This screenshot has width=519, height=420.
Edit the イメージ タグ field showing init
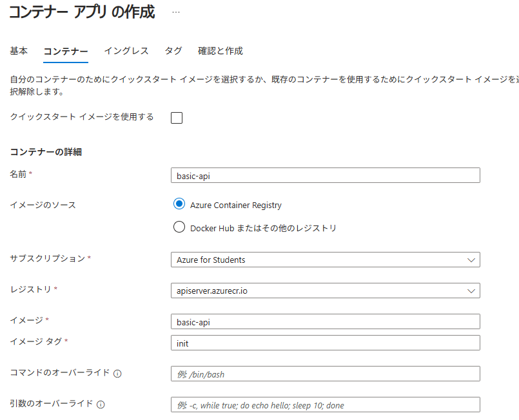tap(326, 343)
